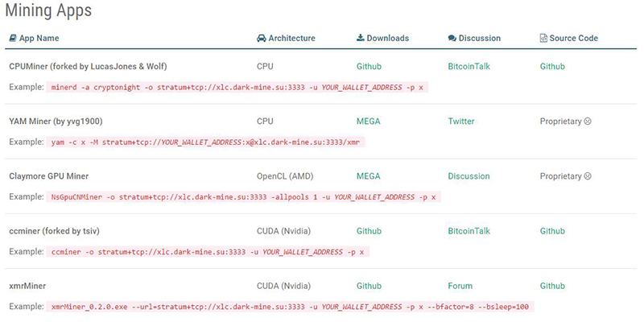The width and height of the screenshot is (644, 322).
Task: Click the Discussion column header
Action: tap(474, 38)
